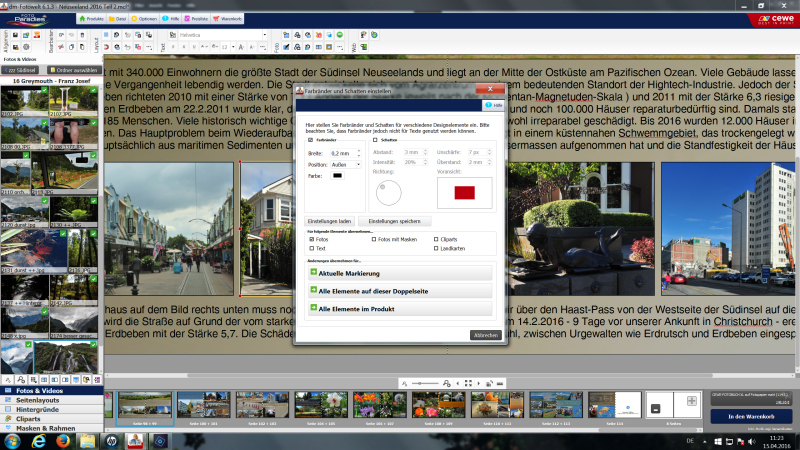Check the Fotos mit Masken option

[x=373, y=239]
